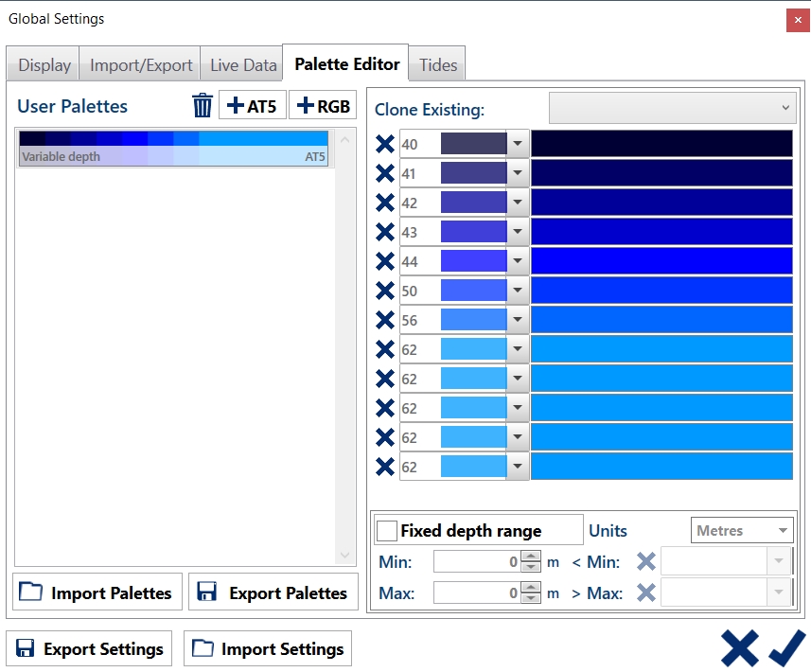Remove the color row numbered 40
Viewport: 811px width, 672px height.
[385, 144]
